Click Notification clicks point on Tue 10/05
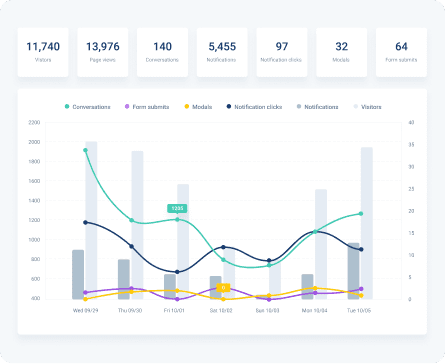Viewport: 445px width, 364px height. pyautogui.click(x=361, y=249)
